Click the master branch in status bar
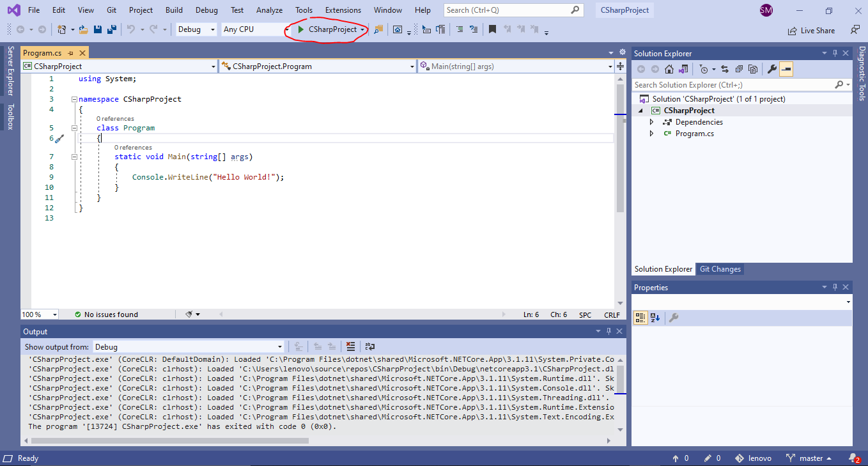 [809, 458]
